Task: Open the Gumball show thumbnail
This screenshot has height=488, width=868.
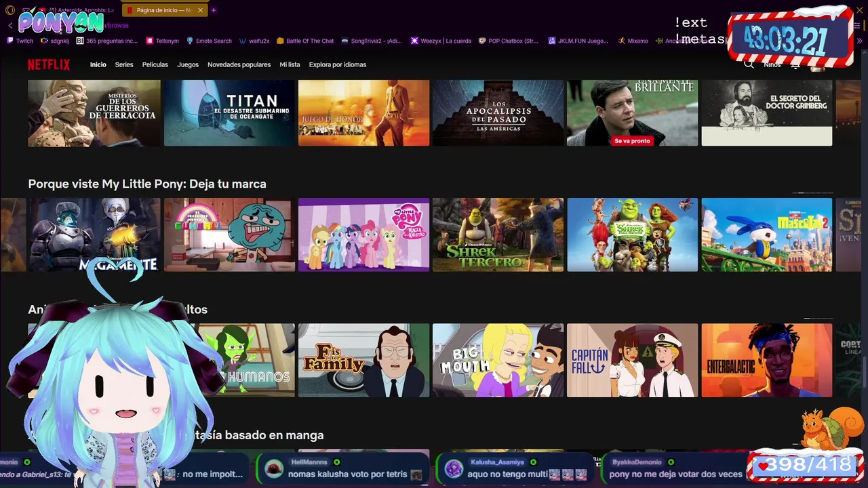Action: 229,235
